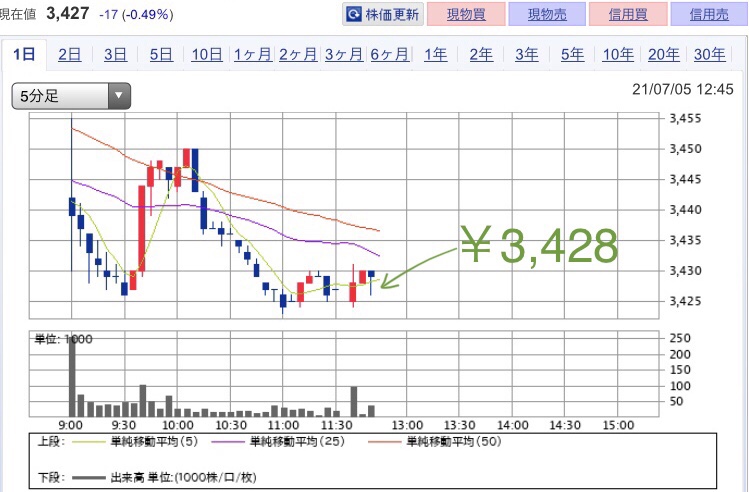Click the large red candlestick after 9:30
The height and width of the screenshot is (492, 749).
[x=141, y=229]
